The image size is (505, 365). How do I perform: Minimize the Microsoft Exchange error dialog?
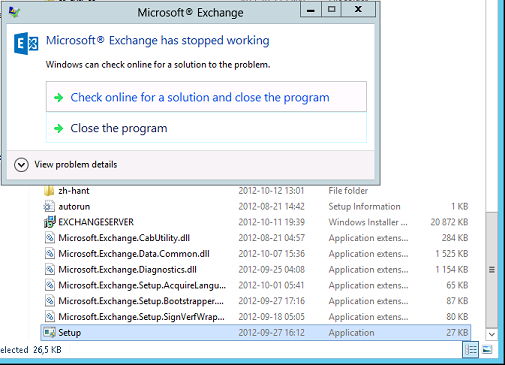311,10
